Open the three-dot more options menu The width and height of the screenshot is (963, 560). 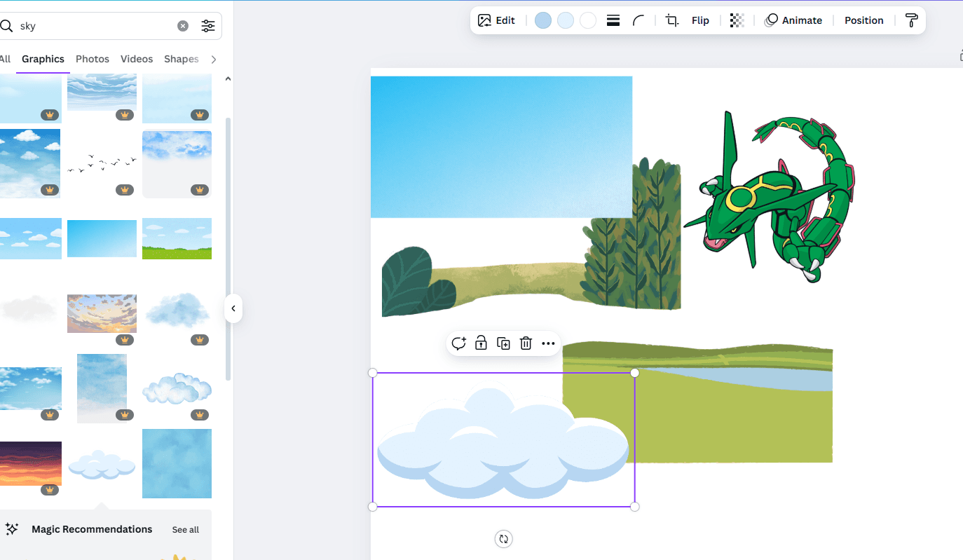[548, 343]
